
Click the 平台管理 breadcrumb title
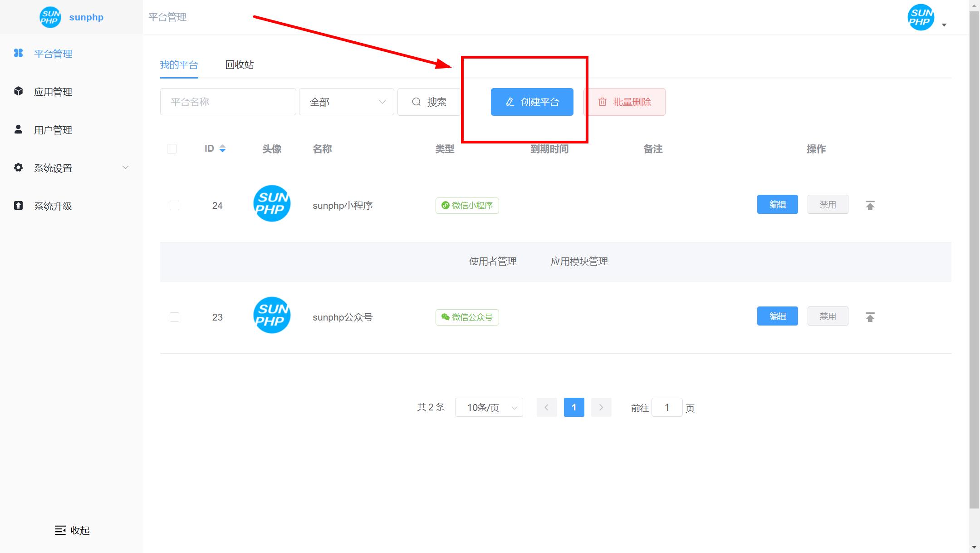pyautogui.click(x=167, y=17)
